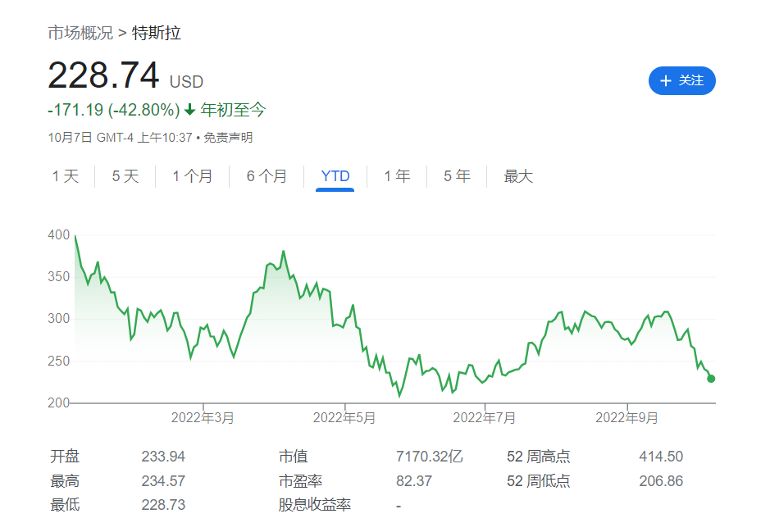Choose the 1 年 range tab

pyautogui.click(x=397, y=176)
